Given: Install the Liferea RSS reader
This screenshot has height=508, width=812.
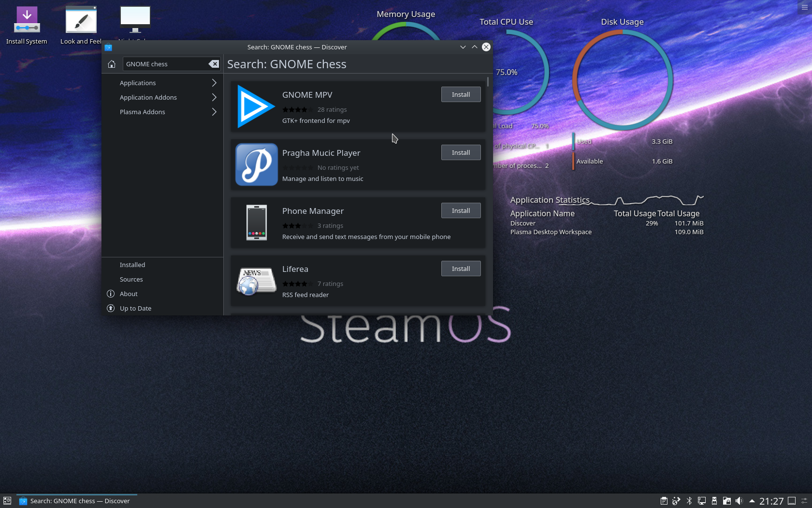Looking at the screenshot, I should coord(460,269).
